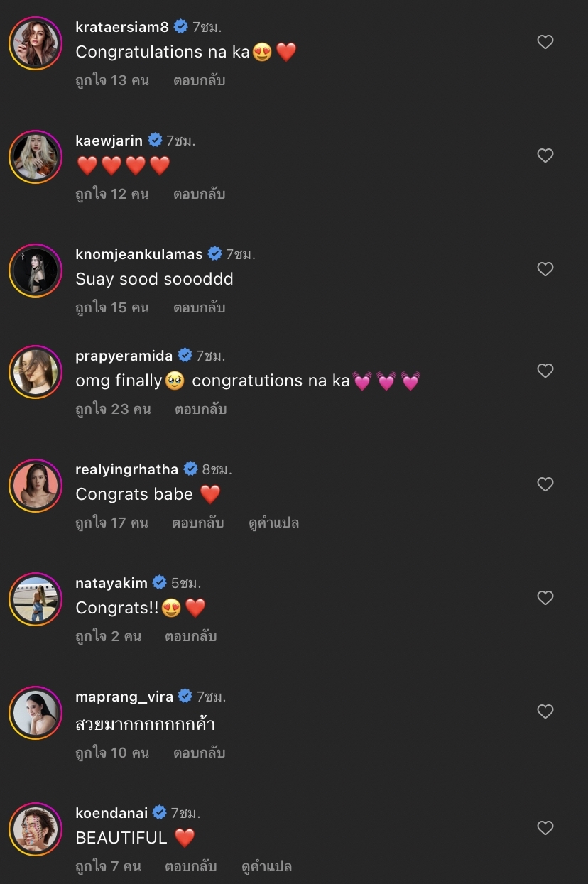View the 13 likes on krataersiam8's comment
588x884 pixels.
(112, 80)
